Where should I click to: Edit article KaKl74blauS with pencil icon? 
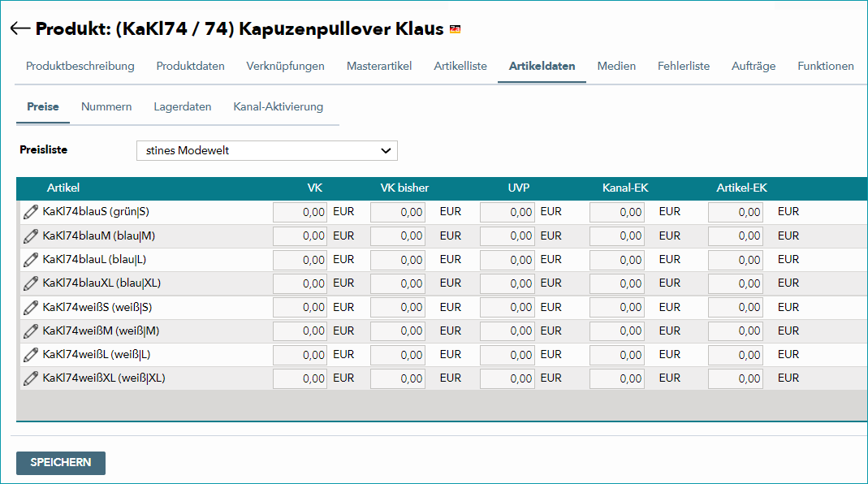coord(30,211)
